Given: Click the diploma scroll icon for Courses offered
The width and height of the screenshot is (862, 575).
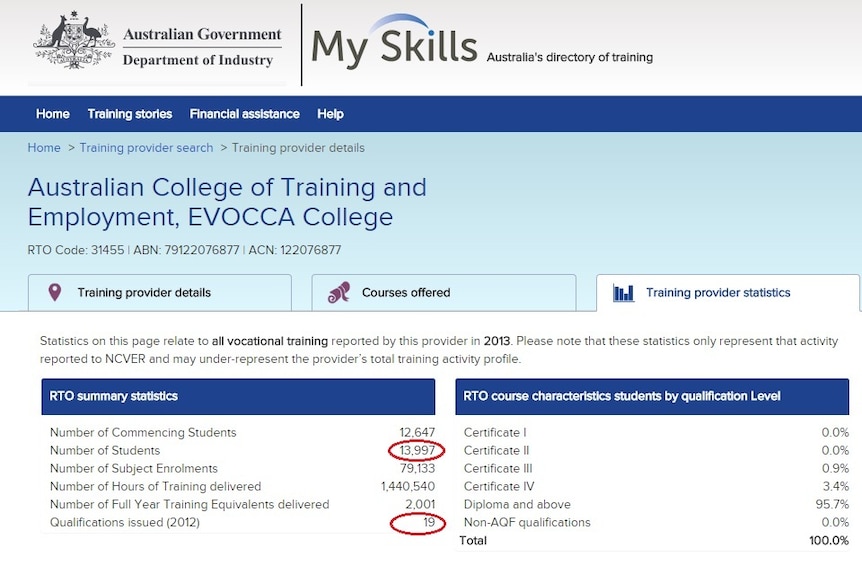Looking at the screenshot, I should coord(339,292).
